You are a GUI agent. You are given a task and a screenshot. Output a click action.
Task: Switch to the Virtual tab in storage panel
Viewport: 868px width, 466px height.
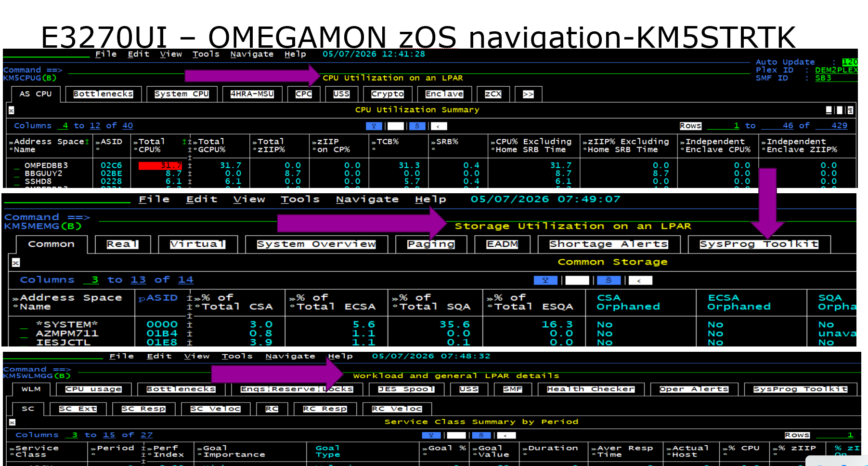tap(197, 244)
